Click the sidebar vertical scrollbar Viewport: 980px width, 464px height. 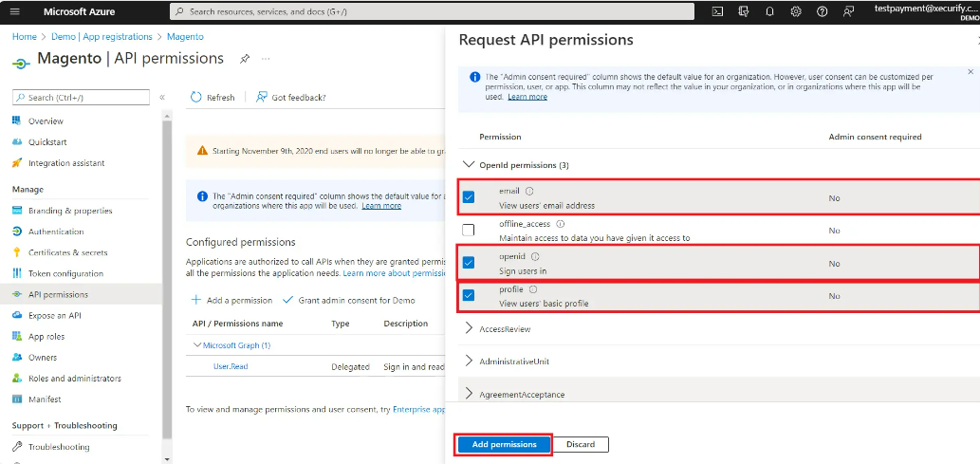tap(167, 282)
